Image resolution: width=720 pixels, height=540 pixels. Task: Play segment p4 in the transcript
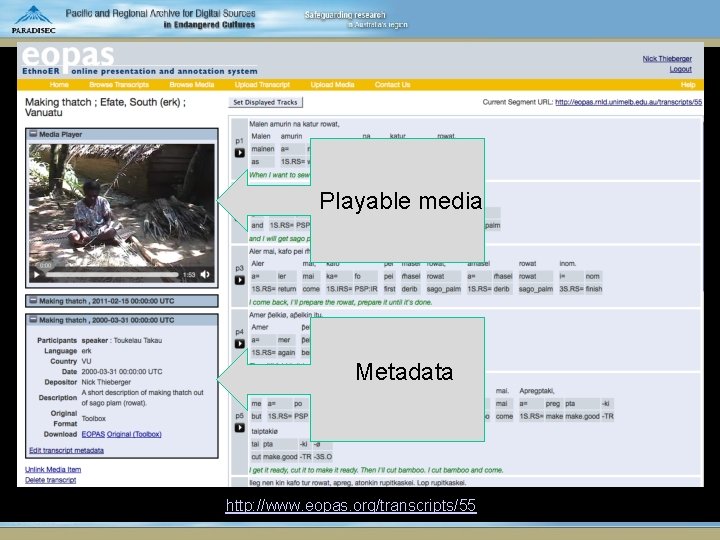(x=240, y=343)
